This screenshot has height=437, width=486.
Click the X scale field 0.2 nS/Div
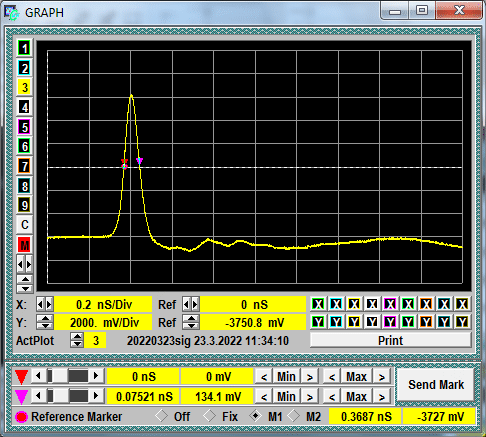coord(103,304)
